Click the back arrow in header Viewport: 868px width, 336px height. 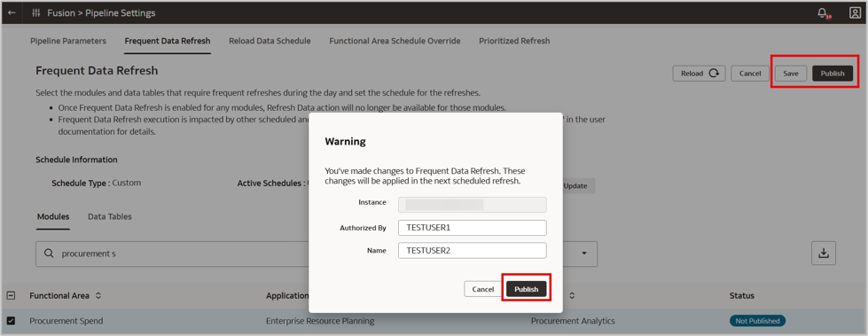tap(11, 12)
